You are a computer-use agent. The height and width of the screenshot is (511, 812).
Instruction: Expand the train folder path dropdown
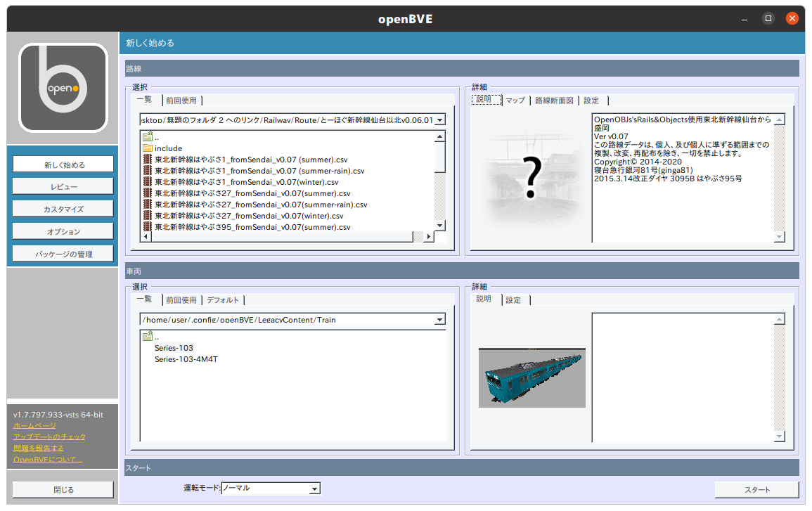tap(439, 319)
